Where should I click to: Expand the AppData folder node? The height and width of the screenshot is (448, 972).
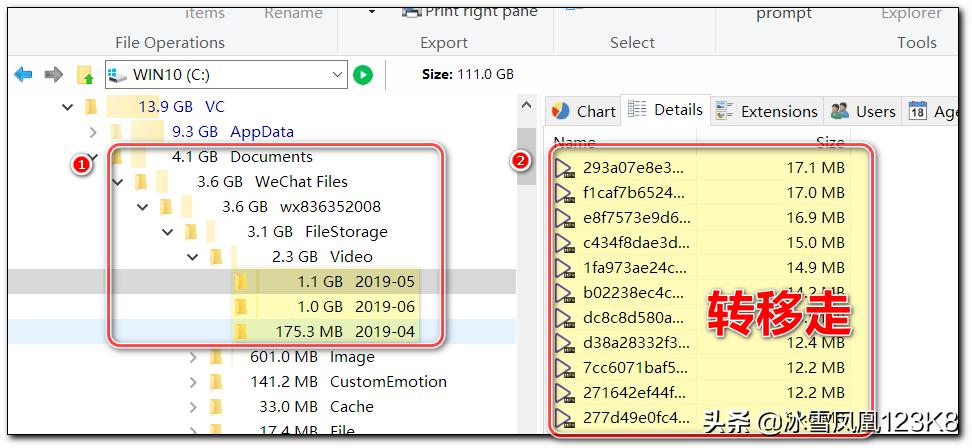pyautogui.click(x=93, y=132)
